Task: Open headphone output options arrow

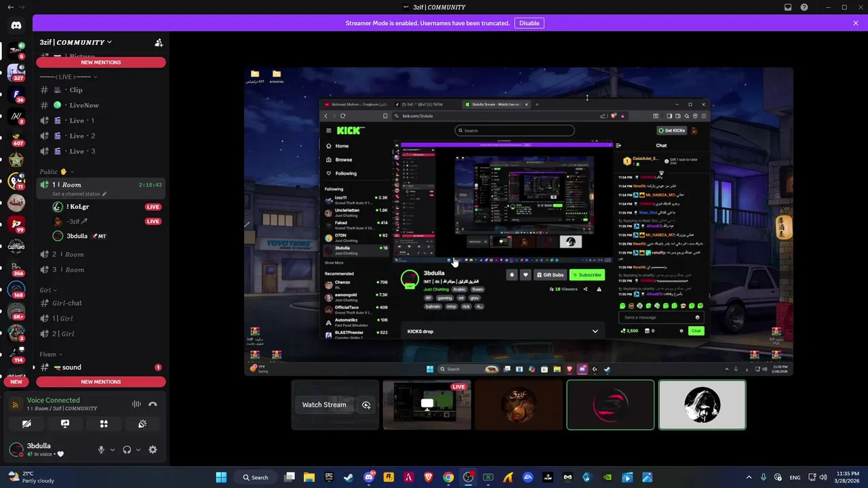Action: point(138,449)
